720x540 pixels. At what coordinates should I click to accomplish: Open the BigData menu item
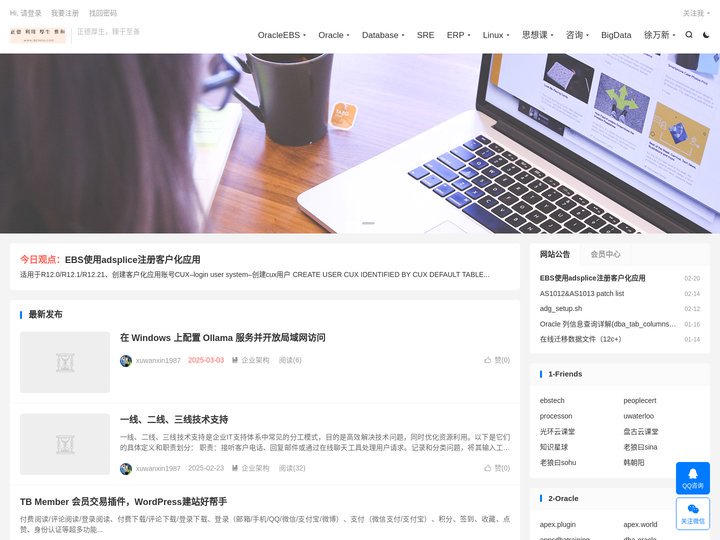616,35
